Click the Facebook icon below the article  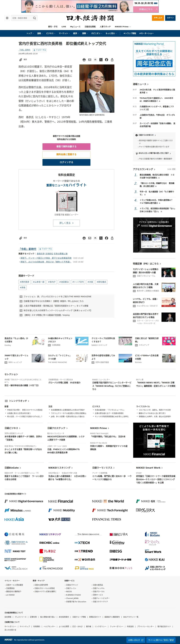[107, 238]
